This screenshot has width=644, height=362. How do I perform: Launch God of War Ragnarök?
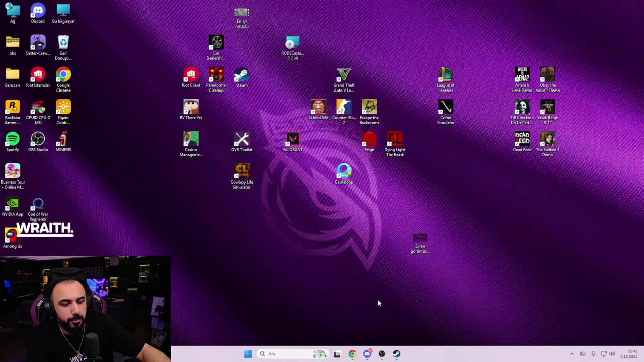click(x=38, y=209)
